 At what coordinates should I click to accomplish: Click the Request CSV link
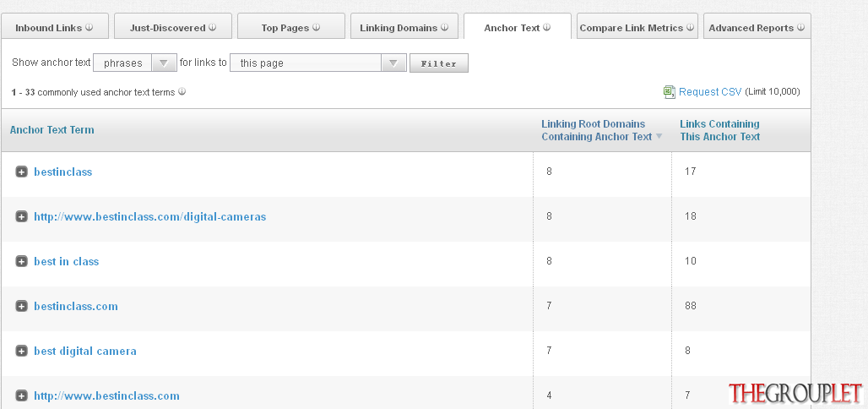pos(710,92)
